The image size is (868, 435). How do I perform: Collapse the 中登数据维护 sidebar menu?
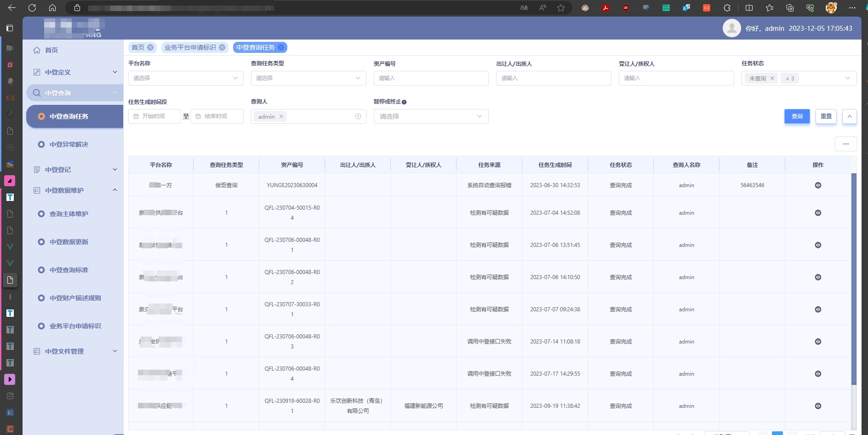pos(75,190)
